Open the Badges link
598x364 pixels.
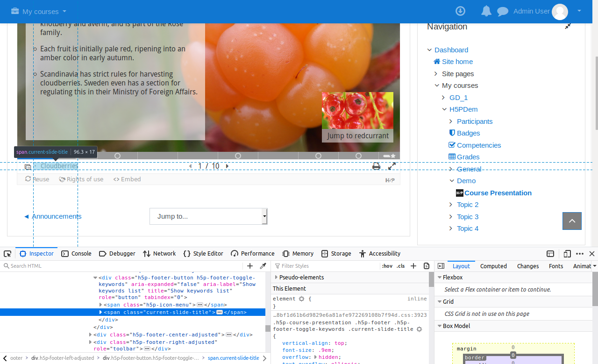pos(469,133)
